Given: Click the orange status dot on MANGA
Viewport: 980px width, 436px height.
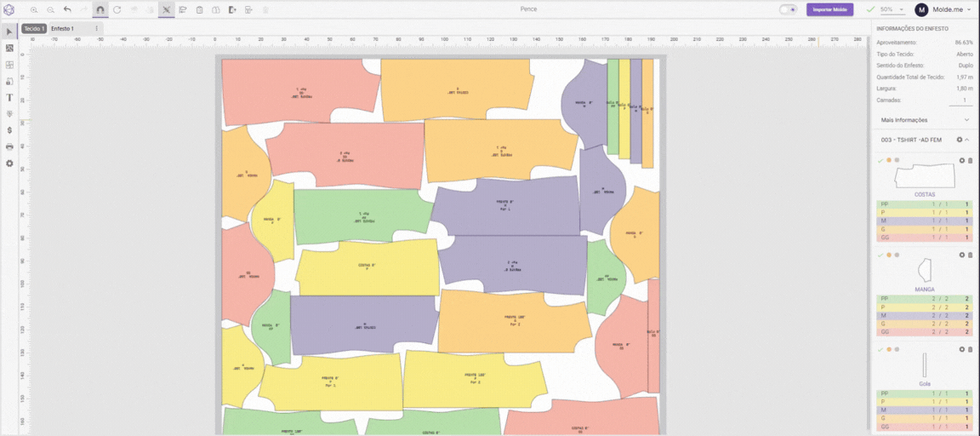Looking at the screenshot, I should tap(889, 255).
